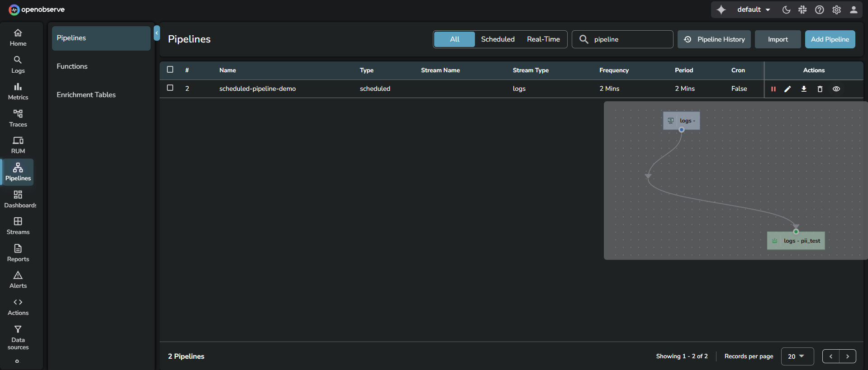This screenshot has height=370, width=868.
Task: Click the 'logs - pii_test' destination node
Action: (x=796, y=241)
